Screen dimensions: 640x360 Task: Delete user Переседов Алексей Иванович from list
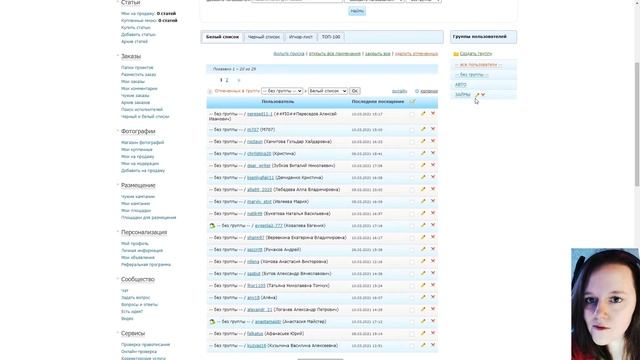tap(433, 113)
